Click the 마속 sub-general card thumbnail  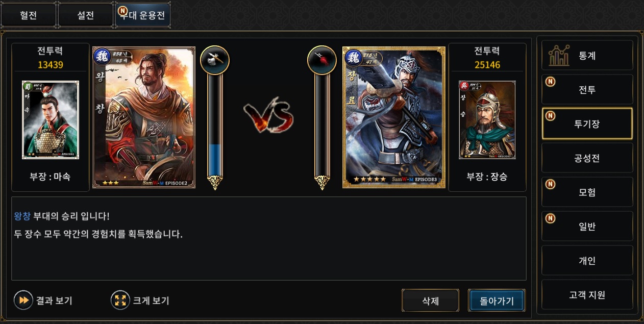(x=51, y=120)
